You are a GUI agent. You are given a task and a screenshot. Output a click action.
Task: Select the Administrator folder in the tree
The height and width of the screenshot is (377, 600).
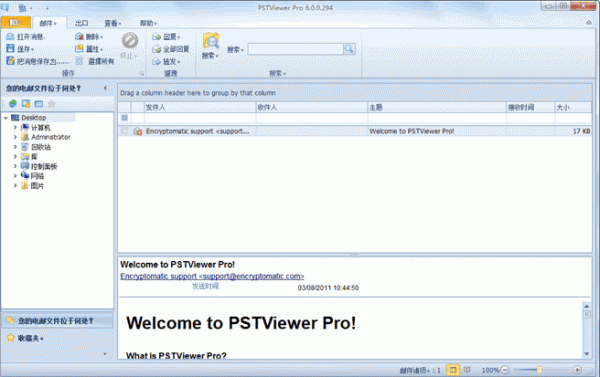point(51,137)
